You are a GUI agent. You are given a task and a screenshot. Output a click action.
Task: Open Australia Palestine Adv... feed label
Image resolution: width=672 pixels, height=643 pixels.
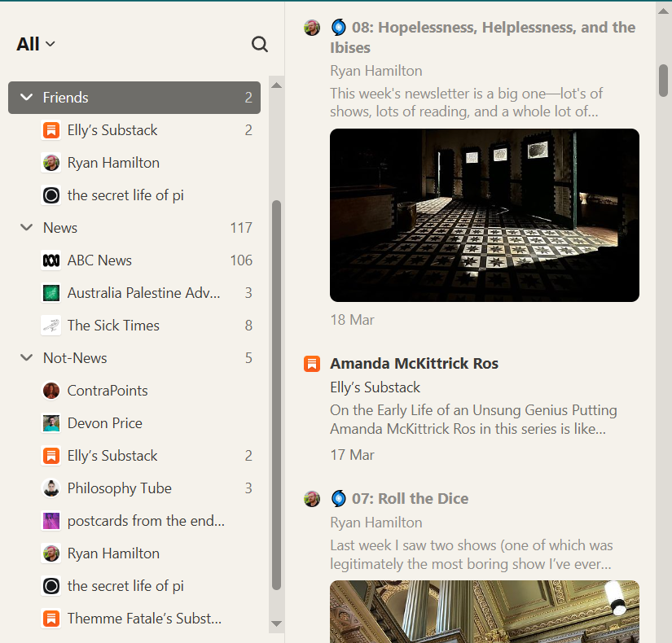(144, 293)
